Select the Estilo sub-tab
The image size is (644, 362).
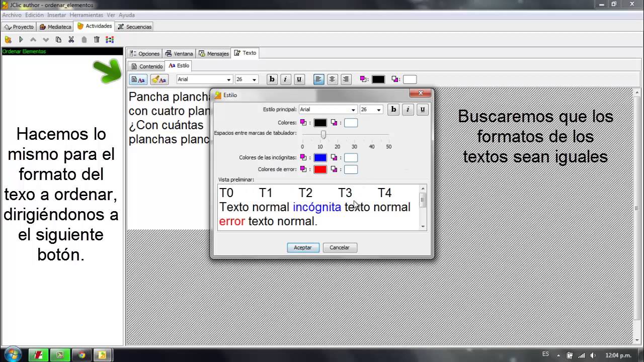pos(179,65)
